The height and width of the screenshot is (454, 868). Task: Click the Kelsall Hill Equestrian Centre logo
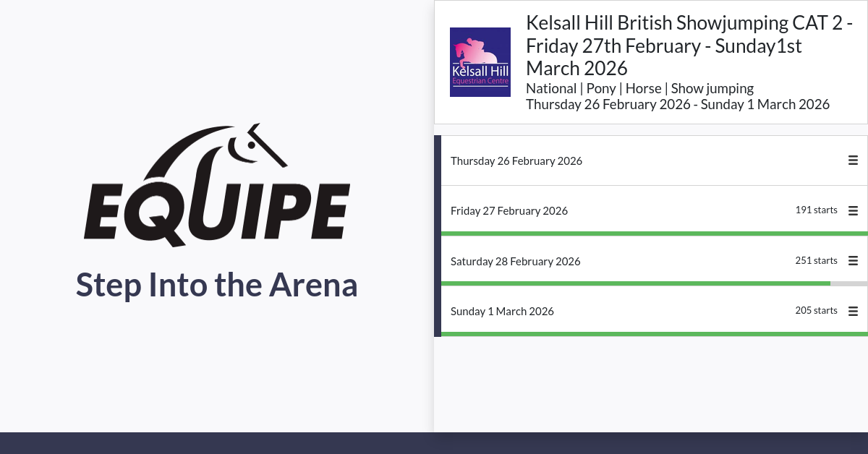tap(480, 62)
